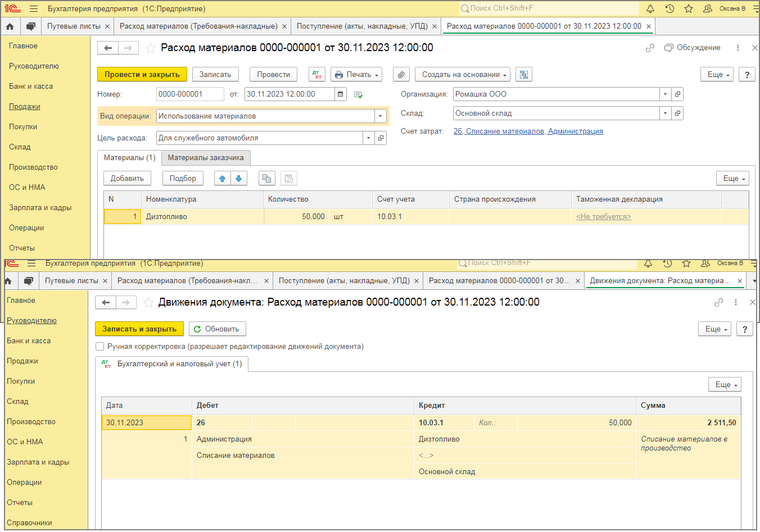Image resolution: width=760 pixels, height=532 pixels.
Task: Select the Дизтопливо cell in the materials table
Action: coord(202,217)
